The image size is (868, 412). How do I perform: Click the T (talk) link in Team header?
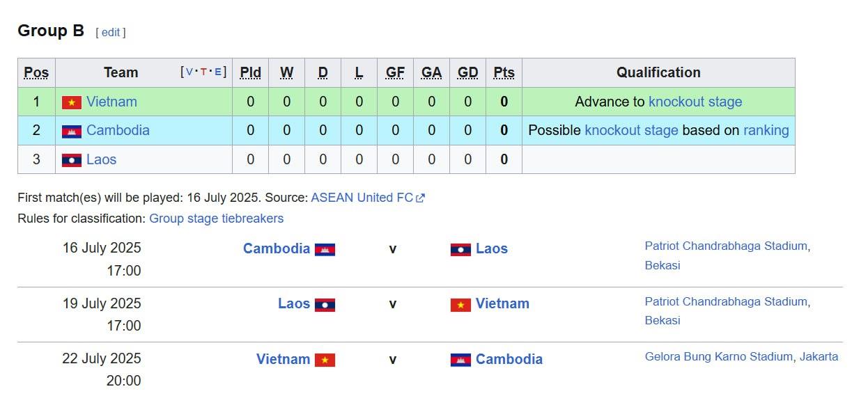(x=203, y=72)
